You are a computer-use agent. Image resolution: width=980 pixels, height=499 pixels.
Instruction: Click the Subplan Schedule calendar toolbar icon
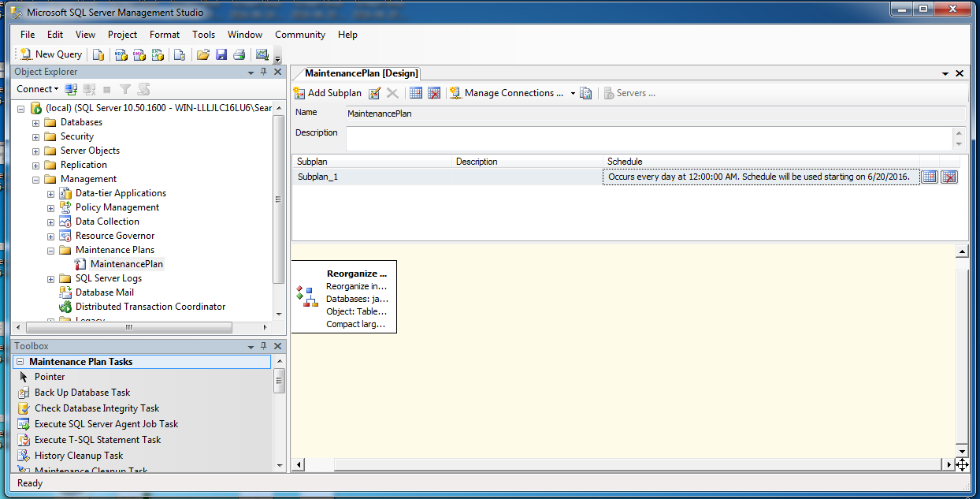pyautogui.click(x=416, y=93)
